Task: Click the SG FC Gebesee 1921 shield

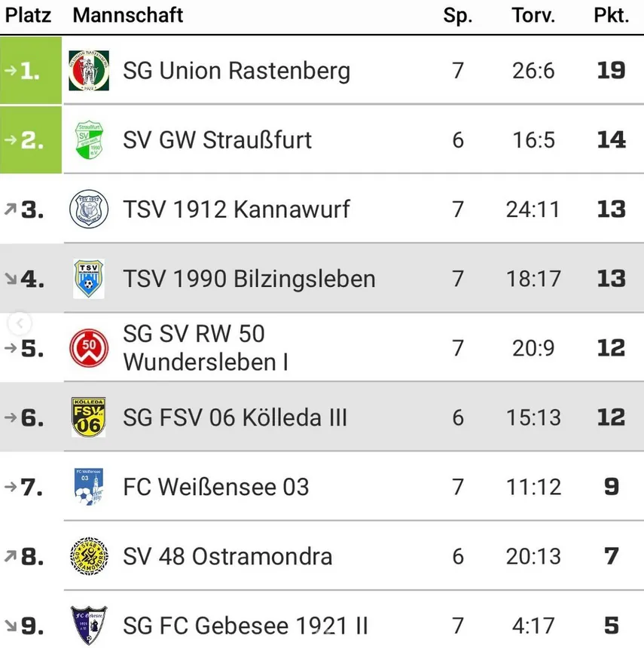Action: tap(89, 625)
